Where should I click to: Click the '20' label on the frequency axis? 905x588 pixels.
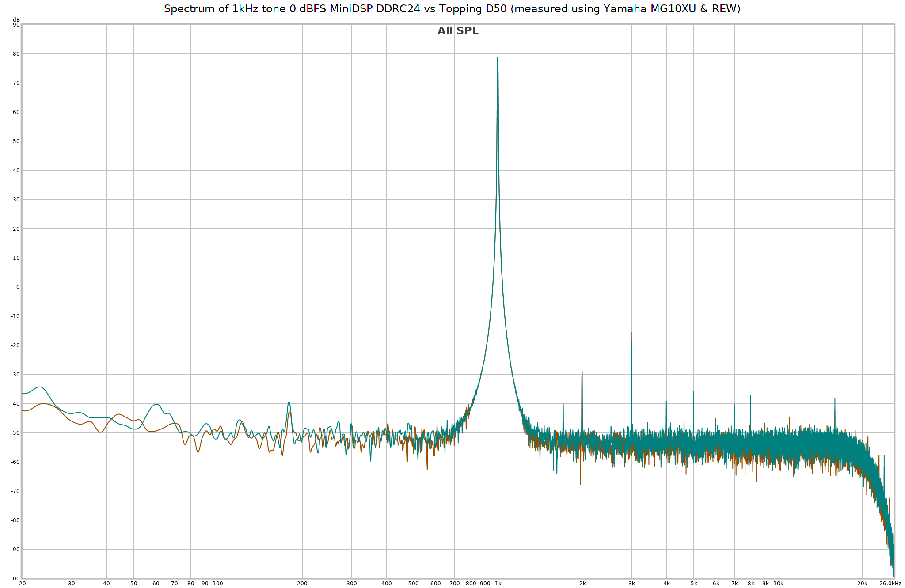click(23, 584)
